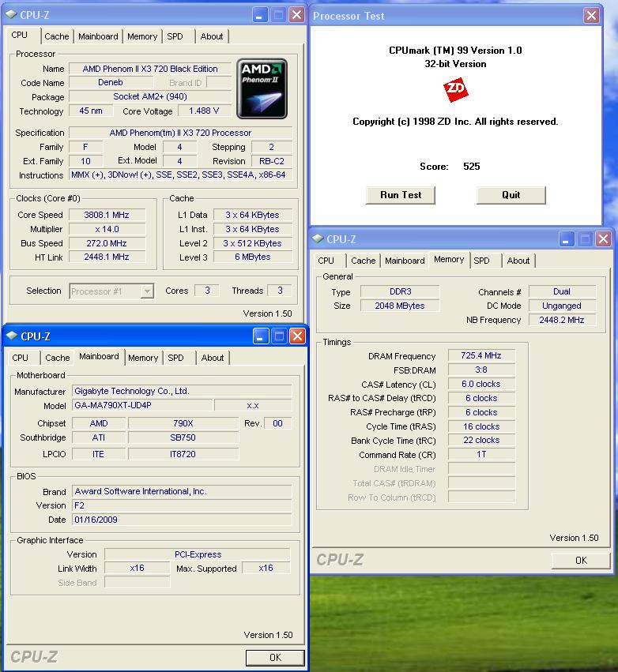Click the Package value Socket AM2+ (940)
This screenshot has height=672, width=618.
coord(150,96)
